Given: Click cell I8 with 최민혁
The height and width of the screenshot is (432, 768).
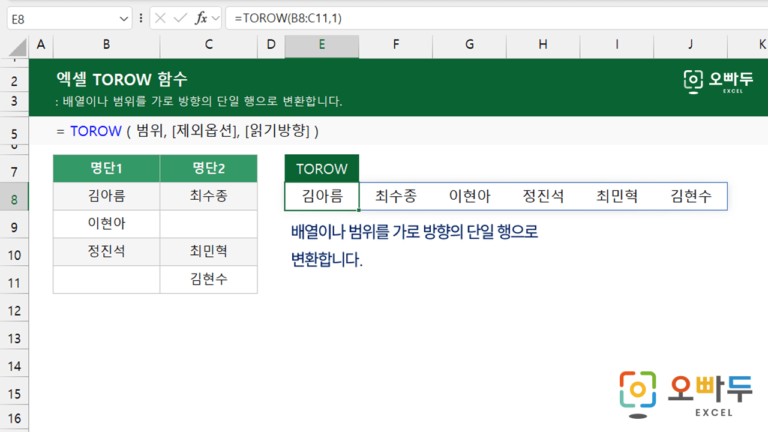Looking at the screenshot, I should pos(617,196).
